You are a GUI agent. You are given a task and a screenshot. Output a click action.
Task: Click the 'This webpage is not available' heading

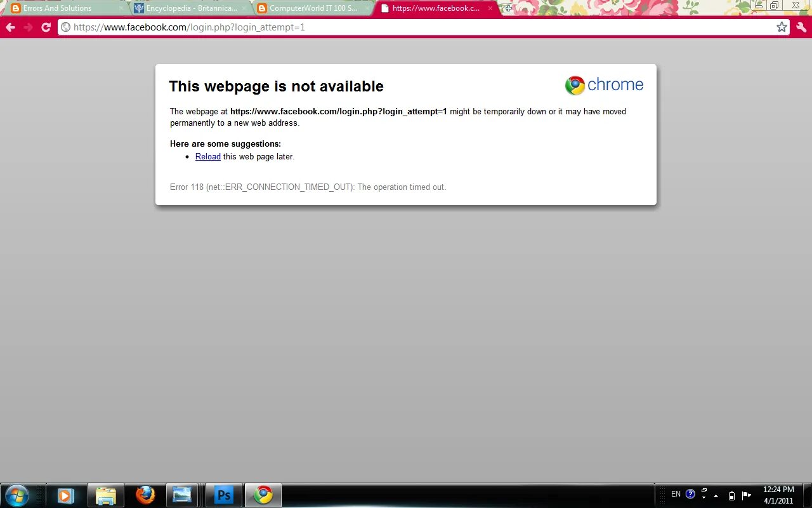276,86
